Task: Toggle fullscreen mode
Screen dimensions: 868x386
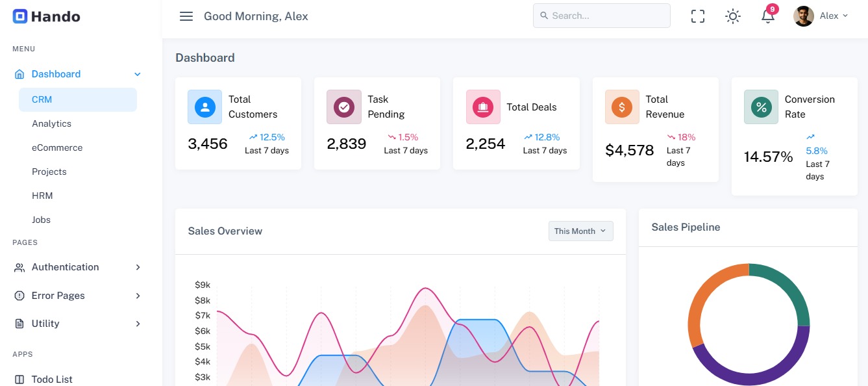Action: point(697,16)
